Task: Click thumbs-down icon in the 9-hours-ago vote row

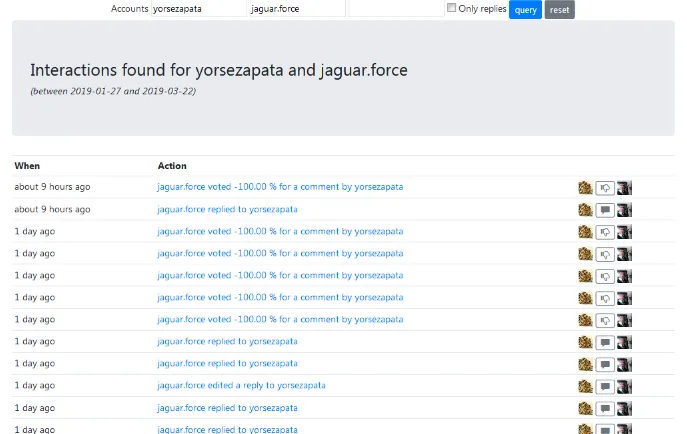Action: point(605,187)
